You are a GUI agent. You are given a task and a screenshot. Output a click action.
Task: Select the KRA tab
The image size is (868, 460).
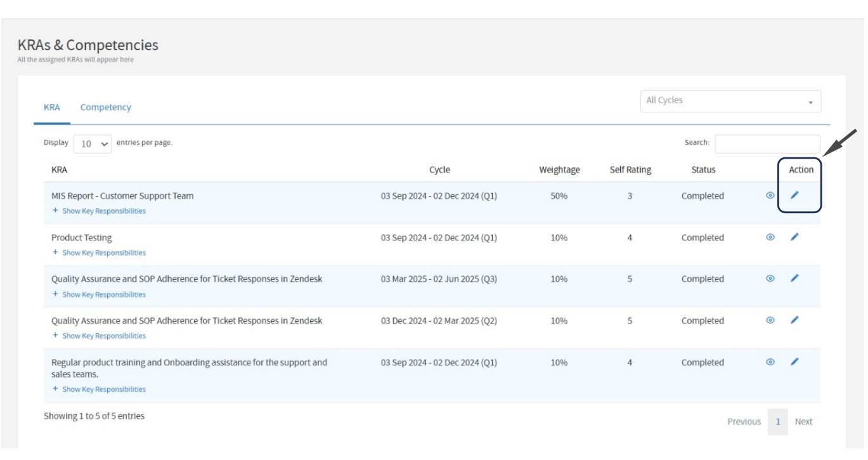click(52, 107)
